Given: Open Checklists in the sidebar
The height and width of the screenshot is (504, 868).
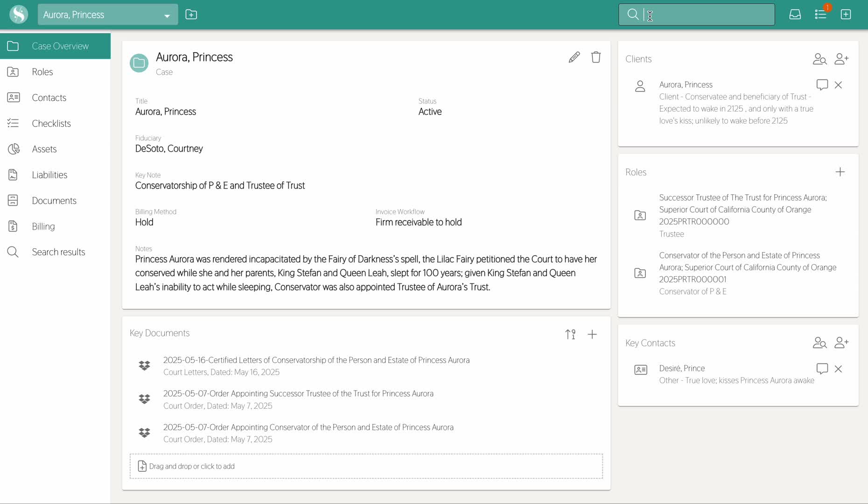Looking at the screenshot, I should point(55,123).
